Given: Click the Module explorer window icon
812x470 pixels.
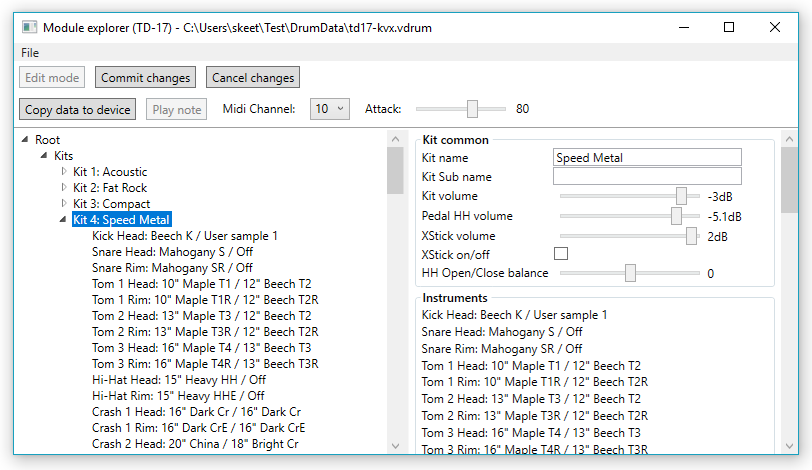Looking at the screenshot, I should [x=30, y=27].
